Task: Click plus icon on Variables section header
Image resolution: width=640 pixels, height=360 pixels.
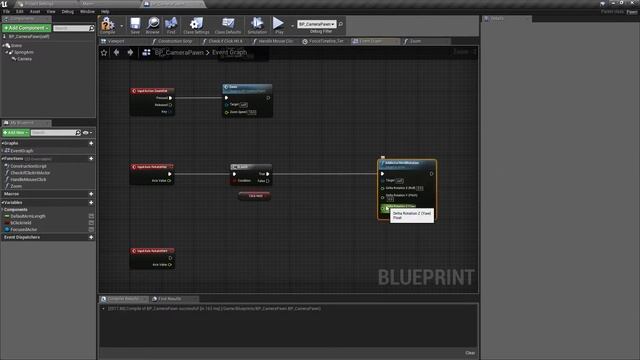Action: 91,202
